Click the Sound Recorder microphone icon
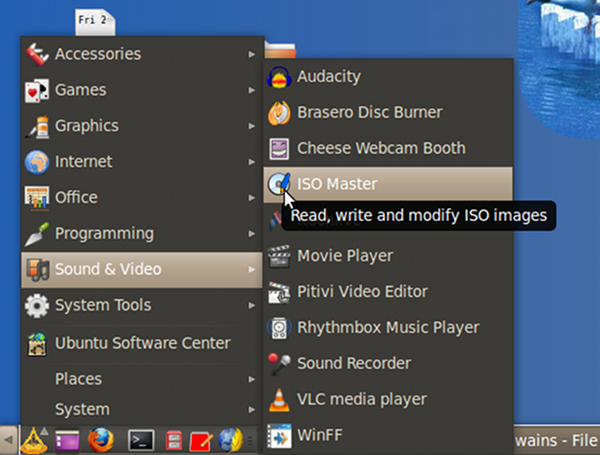 pyautogui.click(x=279, y=364)
